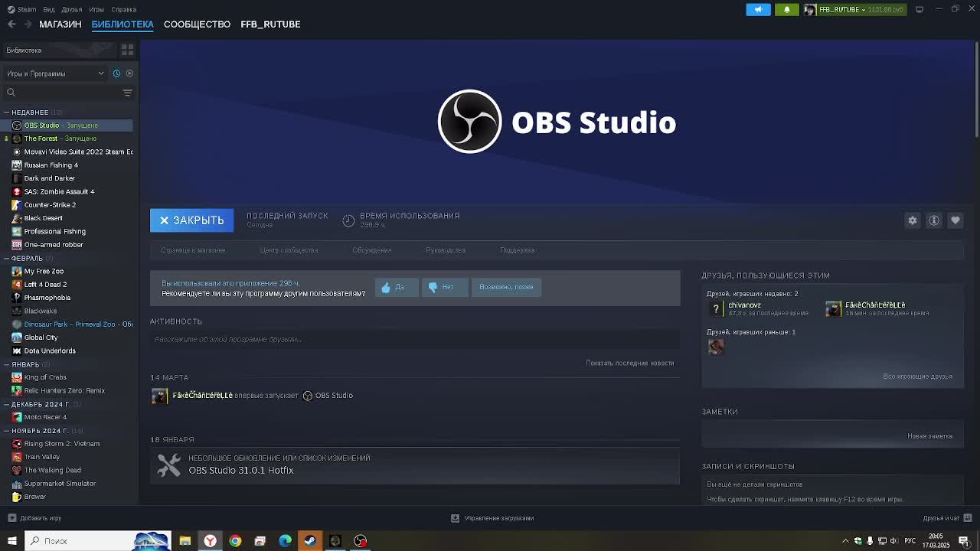980x551 pixels.
Task: Open the Друзья menu
Action: click(71, 9)
